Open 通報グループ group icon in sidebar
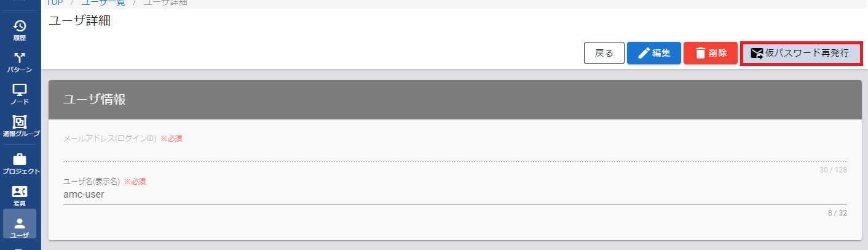Viewport: 868px width, 250px height. [20, 122]
